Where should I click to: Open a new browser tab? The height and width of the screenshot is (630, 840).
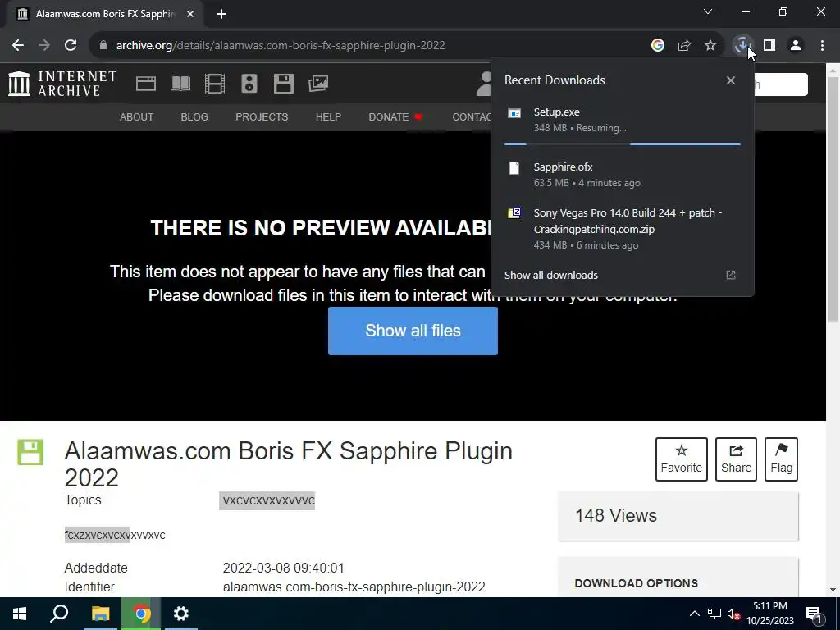221,14
